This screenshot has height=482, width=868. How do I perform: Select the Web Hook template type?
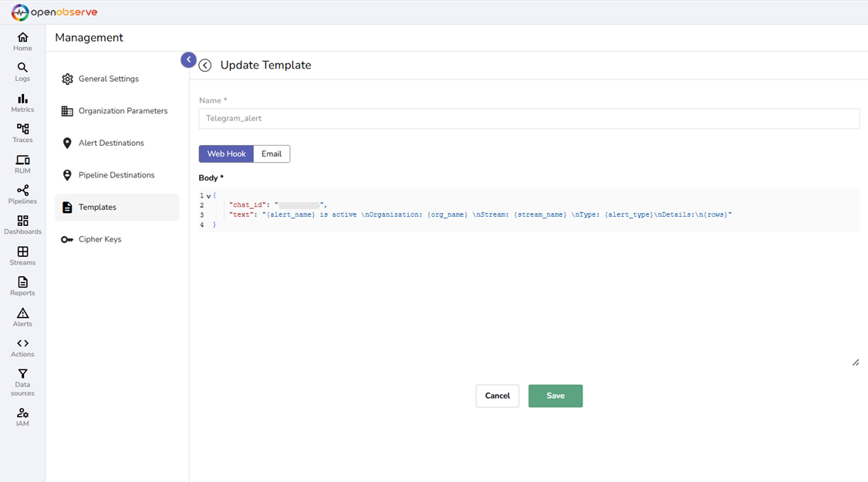(226, 154)
